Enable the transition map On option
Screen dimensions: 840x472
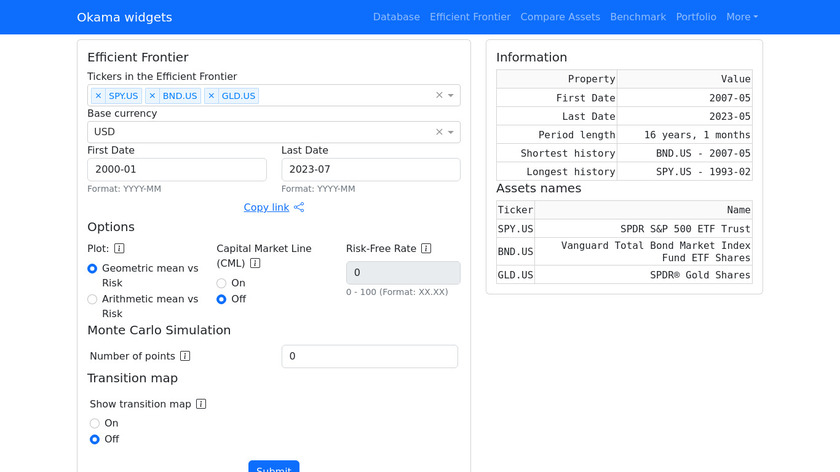pyautogui.click(x=95, y=423)
